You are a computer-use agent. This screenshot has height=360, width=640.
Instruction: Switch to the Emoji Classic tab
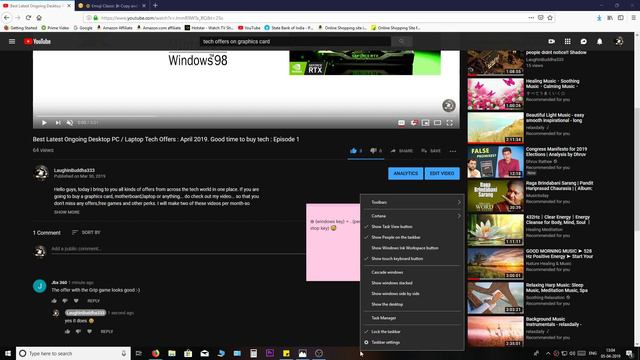112,6
